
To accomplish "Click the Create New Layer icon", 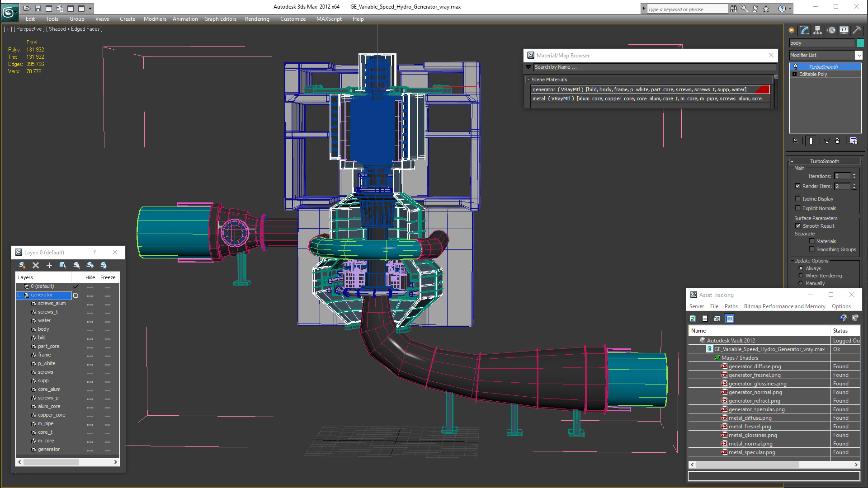I will tap(22, 265).
